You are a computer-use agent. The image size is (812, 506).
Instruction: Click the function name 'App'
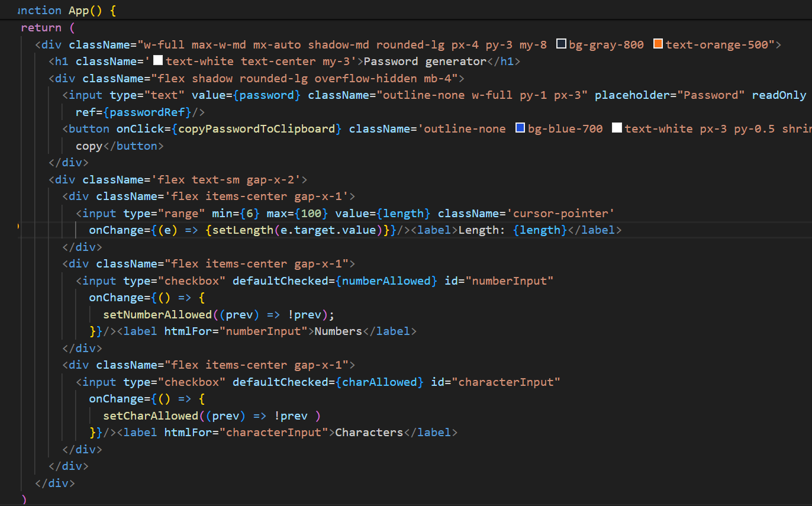point(79,10)
